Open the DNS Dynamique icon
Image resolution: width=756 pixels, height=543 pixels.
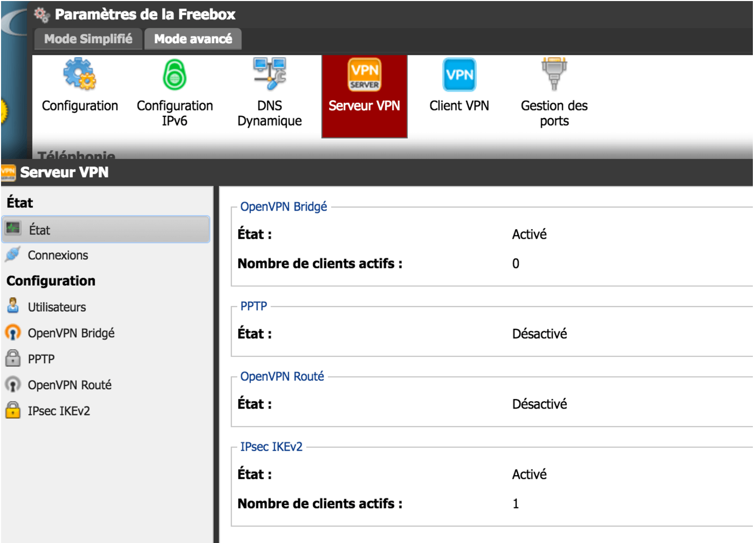pos(270,73)
